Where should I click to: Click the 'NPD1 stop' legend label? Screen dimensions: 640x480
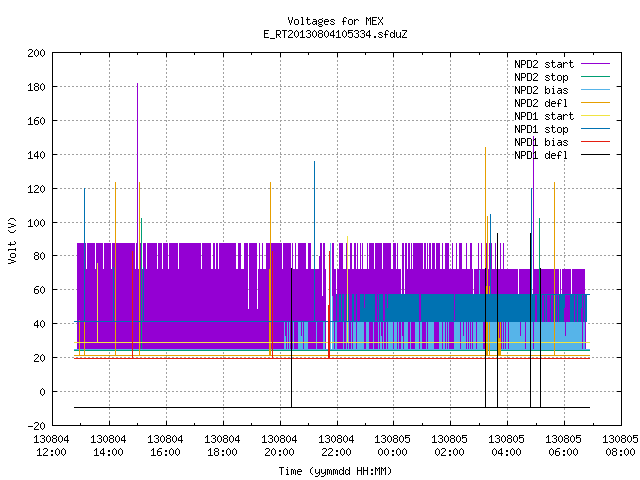point(541,129)
